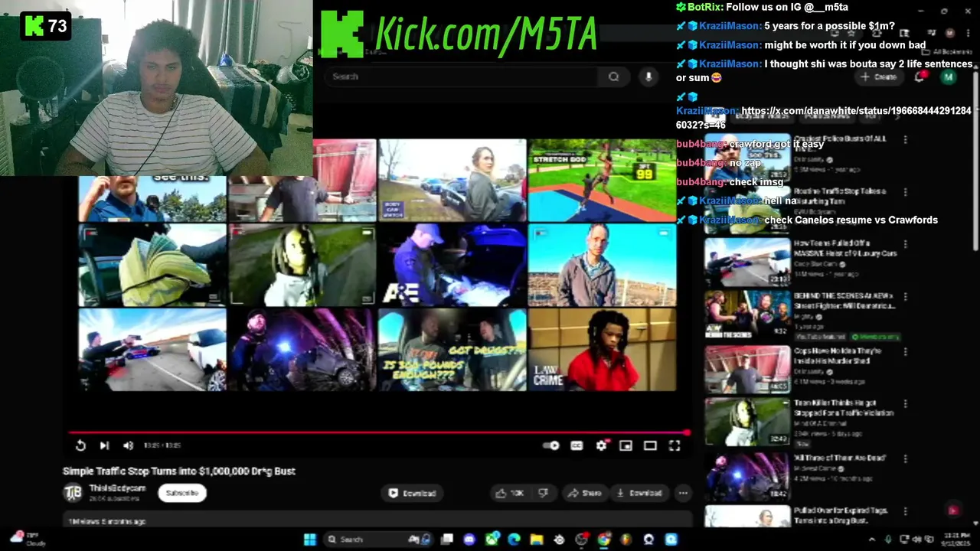Select end-screen thumbnail with Law&Crime logo

pos(602,350)
